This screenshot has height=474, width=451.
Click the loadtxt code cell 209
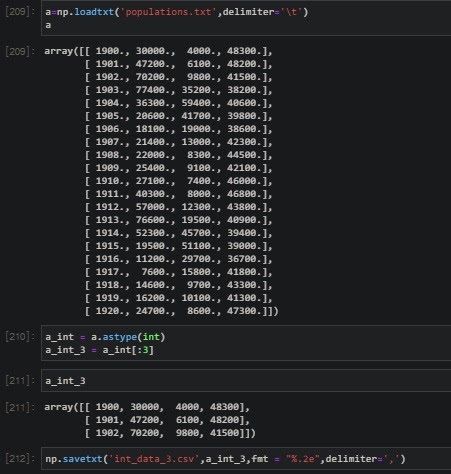click(x=246, y=18)
